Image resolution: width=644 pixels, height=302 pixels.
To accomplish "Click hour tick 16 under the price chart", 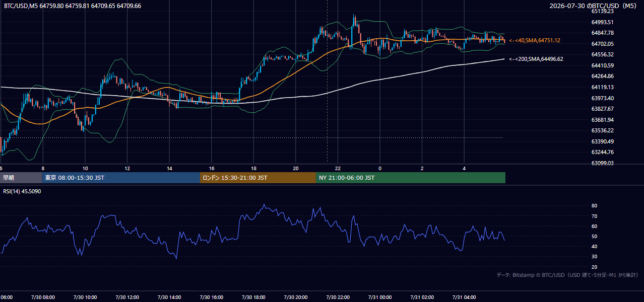I will pos(211,168).
